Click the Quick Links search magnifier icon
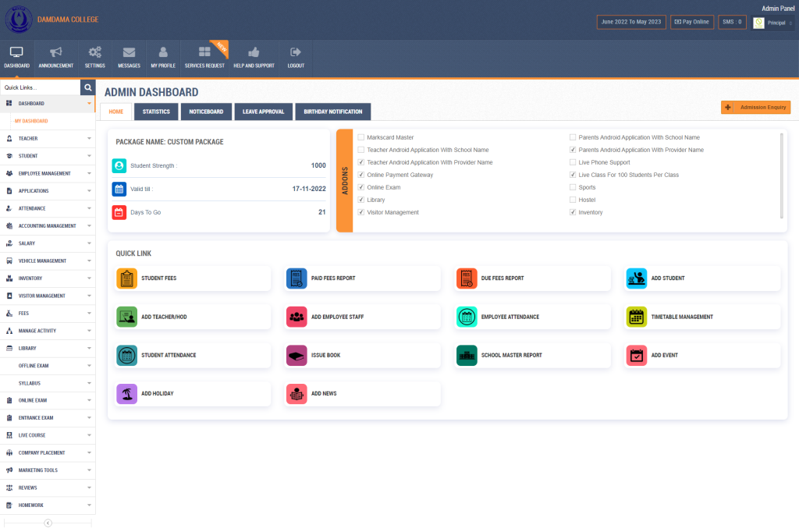This screenshot has width=799, height=532. point(88,87)
